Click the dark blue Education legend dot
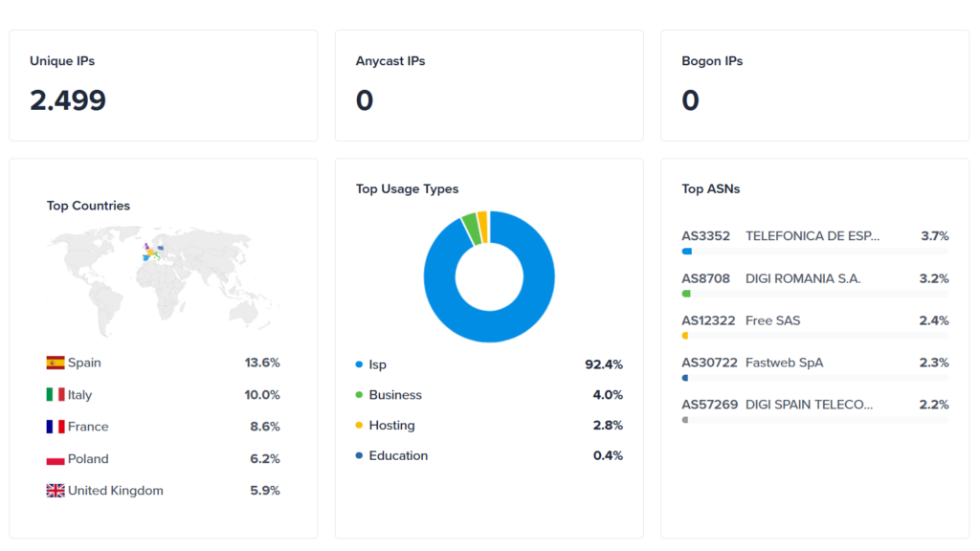Screen dimensions: 980x551 click(x=359, y=456)
